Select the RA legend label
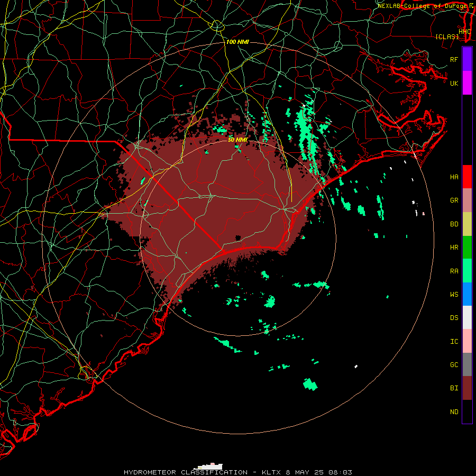 click(454, 271)
